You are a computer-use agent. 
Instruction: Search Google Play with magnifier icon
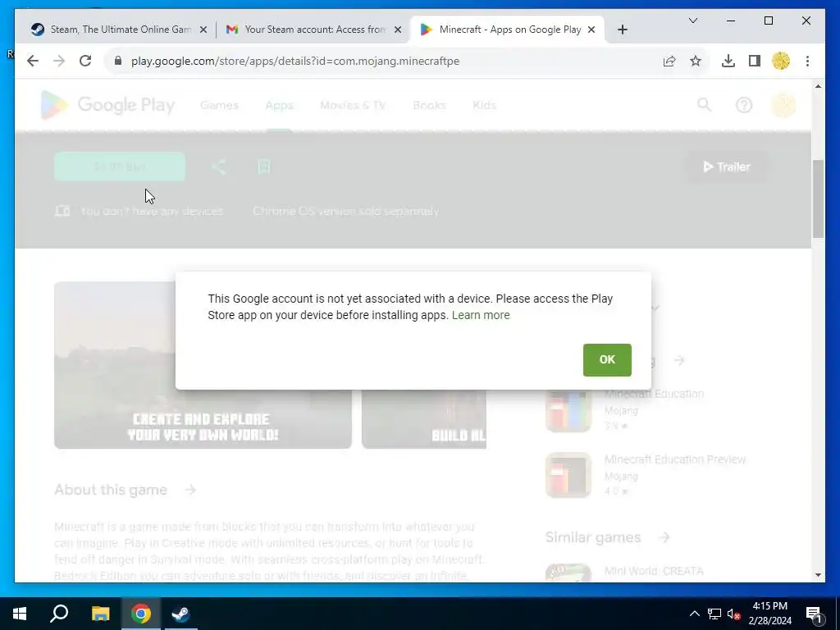point(705,105)
